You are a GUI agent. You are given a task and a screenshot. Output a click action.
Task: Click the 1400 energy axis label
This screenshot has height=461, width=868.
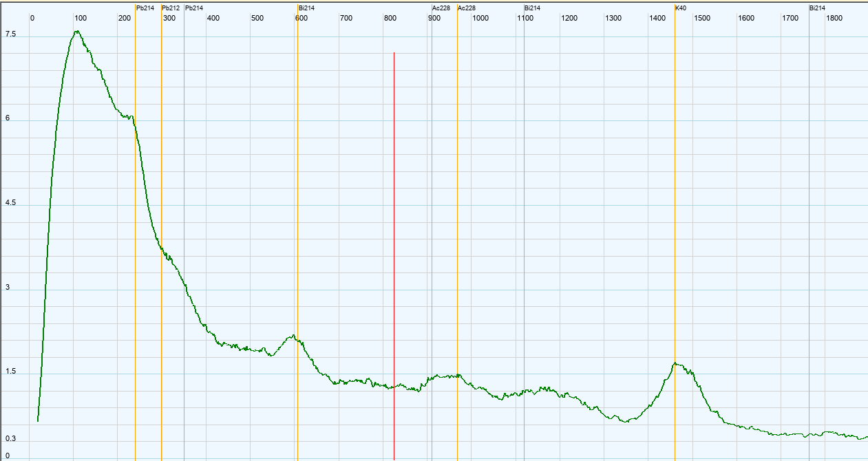(x=657, y=18)
